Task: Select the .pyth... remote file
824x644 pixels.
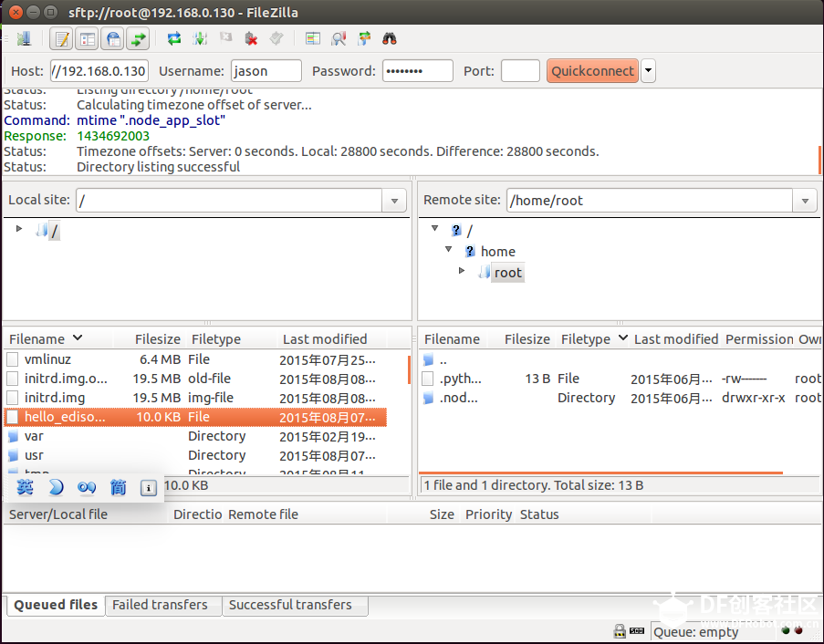Action: click(621, 379)
